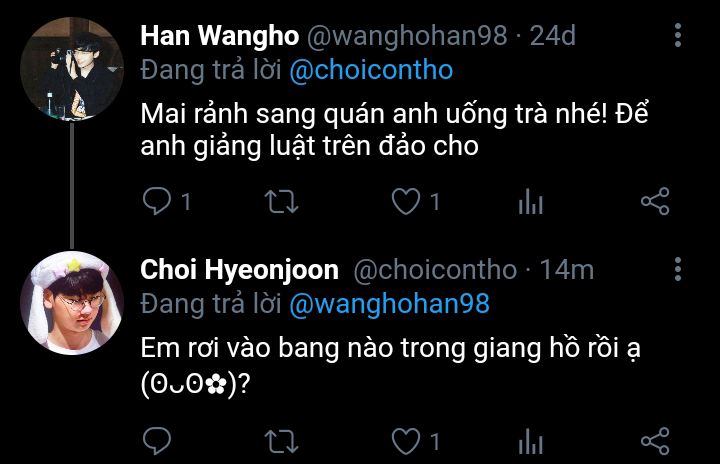
Task: View analytics for Choi Hyeonjoon's tweet
Action: click(530, 441)
